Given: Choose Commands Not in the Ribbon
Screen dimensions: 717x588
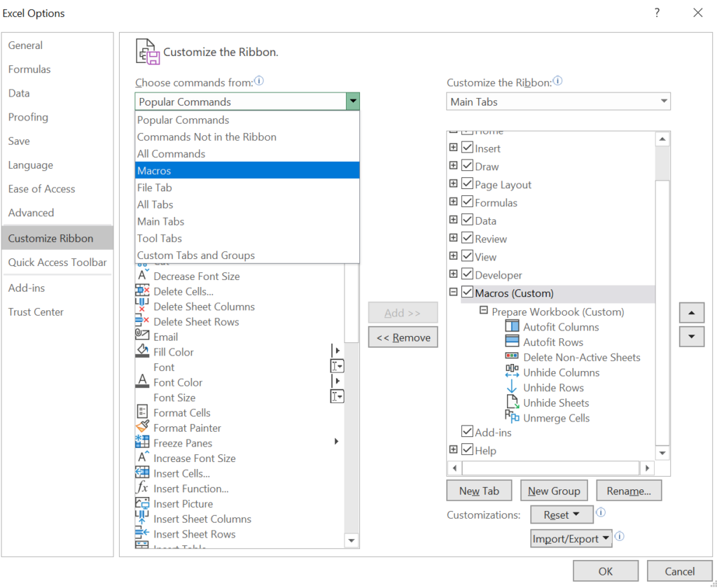Looking at the screenshot, I should coord(247,136).
